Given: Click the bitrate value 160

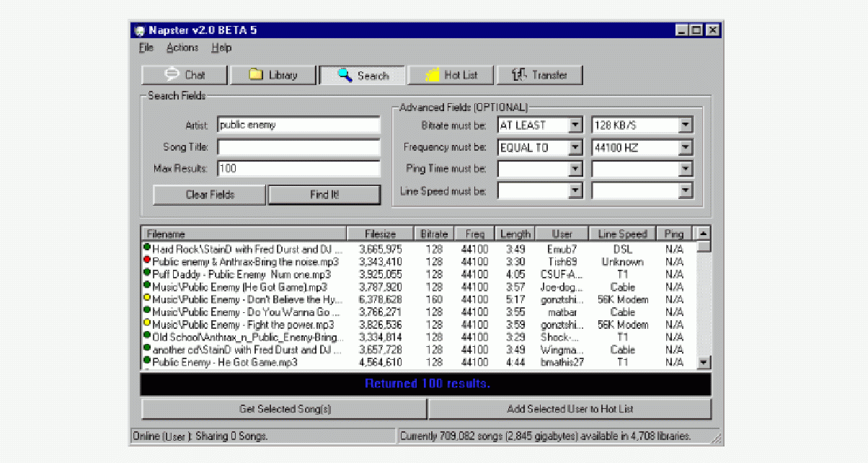Looking at the screenshot, I should (x=435, y=299).
